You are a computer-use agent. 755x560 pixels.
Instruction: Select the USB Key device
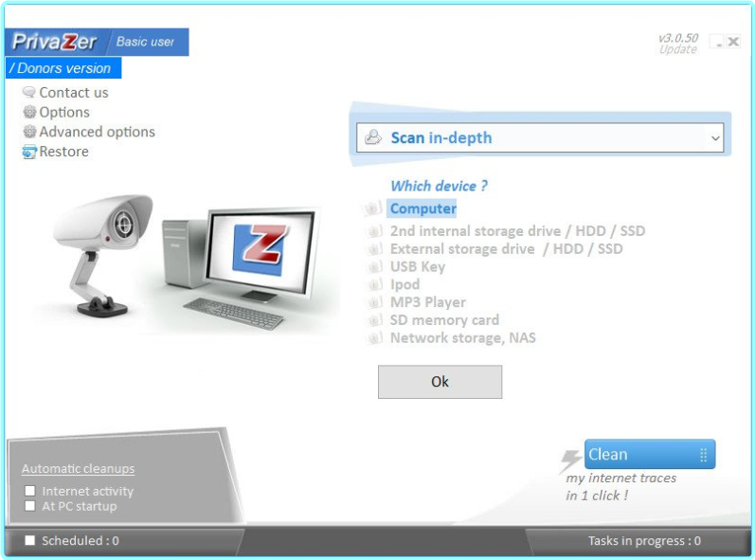pyautogui.click(x=418, y=267)
